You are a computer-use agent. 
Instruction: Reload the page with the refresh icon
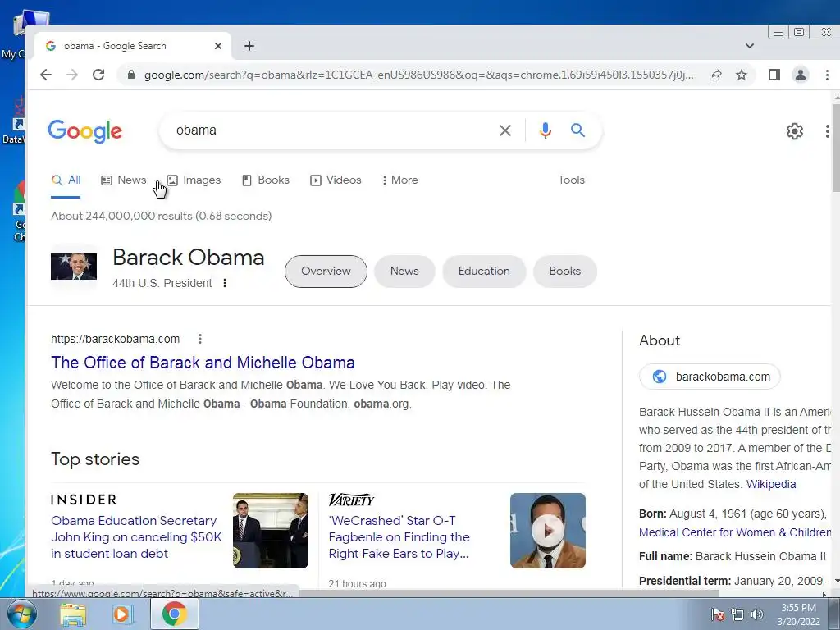tap(98, 75)
